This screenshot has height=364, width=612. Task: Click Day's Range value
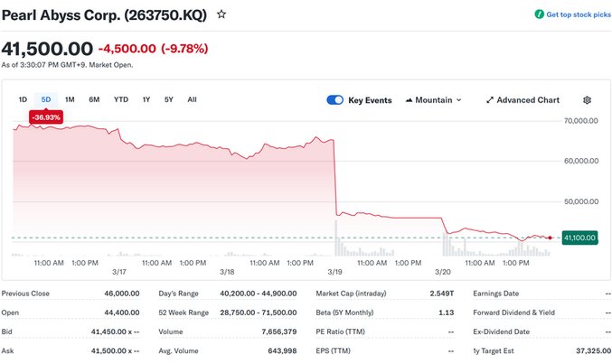pos(258,294)
